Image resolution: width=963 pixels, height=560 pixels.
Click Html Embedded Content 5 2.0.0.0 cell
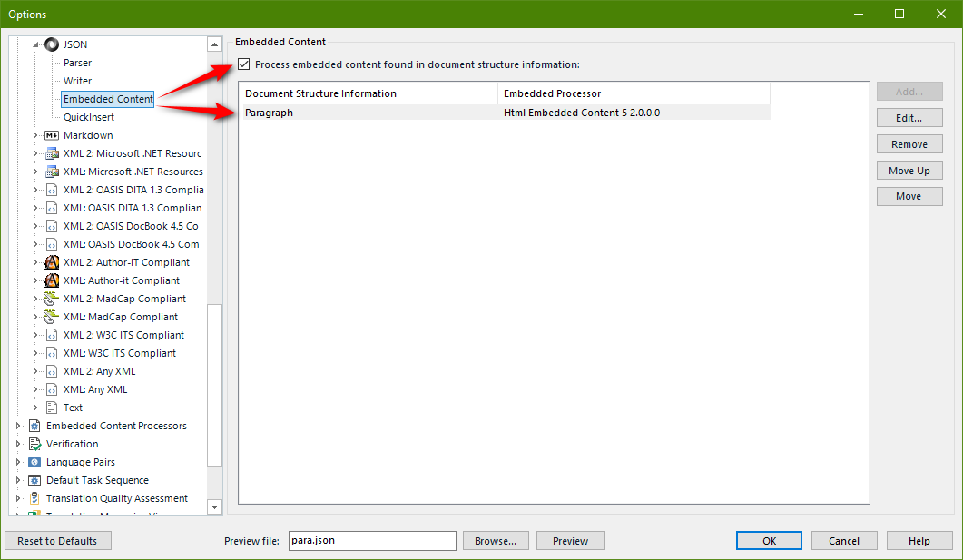point(582,113)
